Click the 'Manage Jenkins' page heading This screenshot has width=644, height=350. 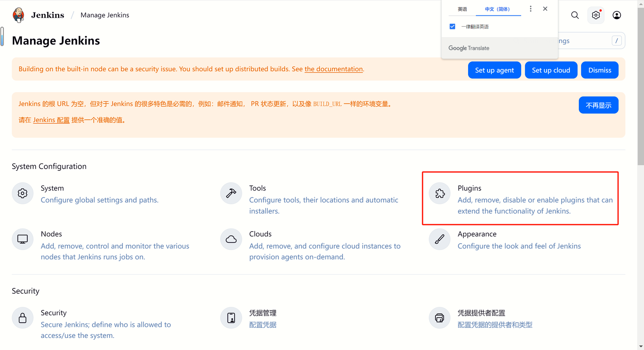pyautogui.click(x=56, y=41)
